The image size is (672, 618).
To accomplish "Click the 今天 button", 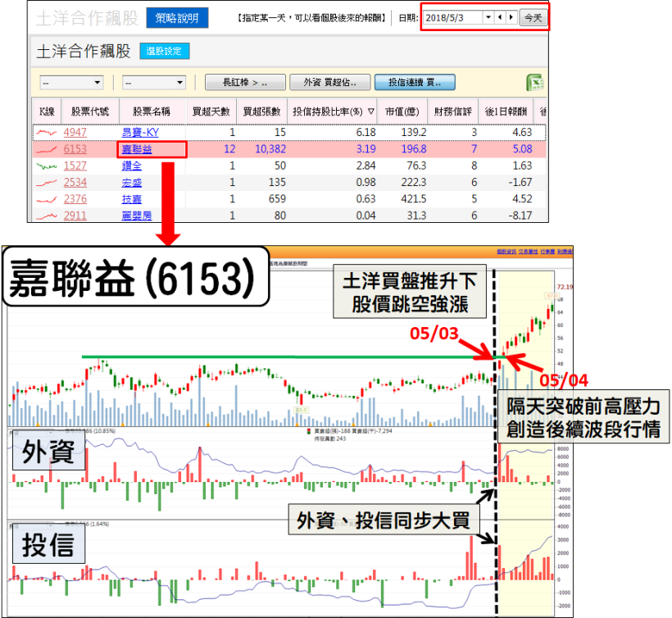I will [534, 17].
